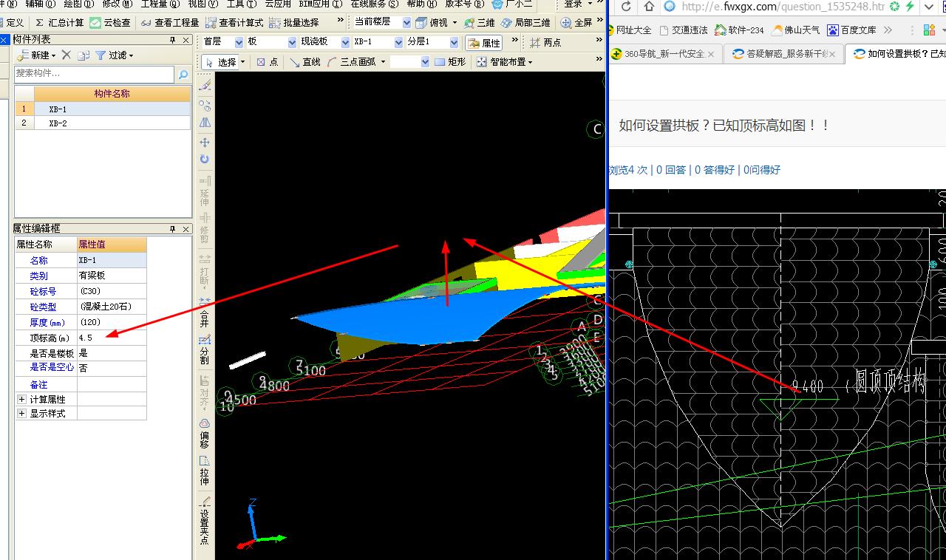946x560 pixels.
Task: Open 工具(T) menu
Action: click(241, 4)
